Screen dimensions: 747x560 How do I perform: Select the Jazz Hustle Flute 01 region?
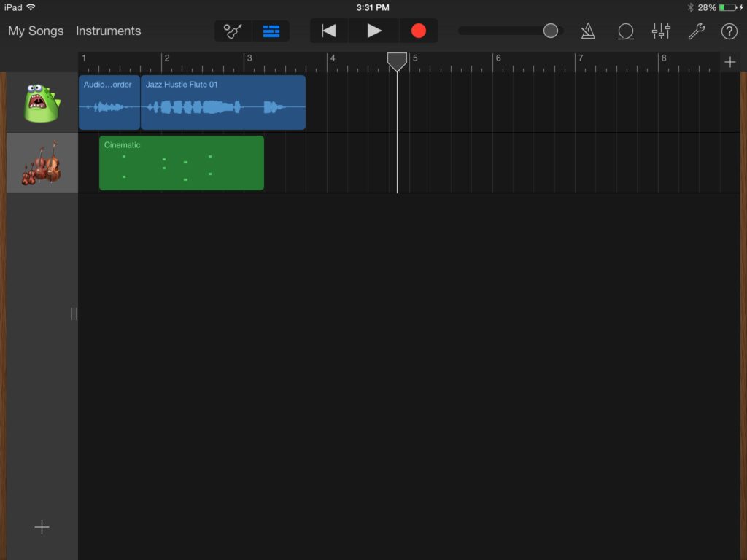click(x=223, y=102)
